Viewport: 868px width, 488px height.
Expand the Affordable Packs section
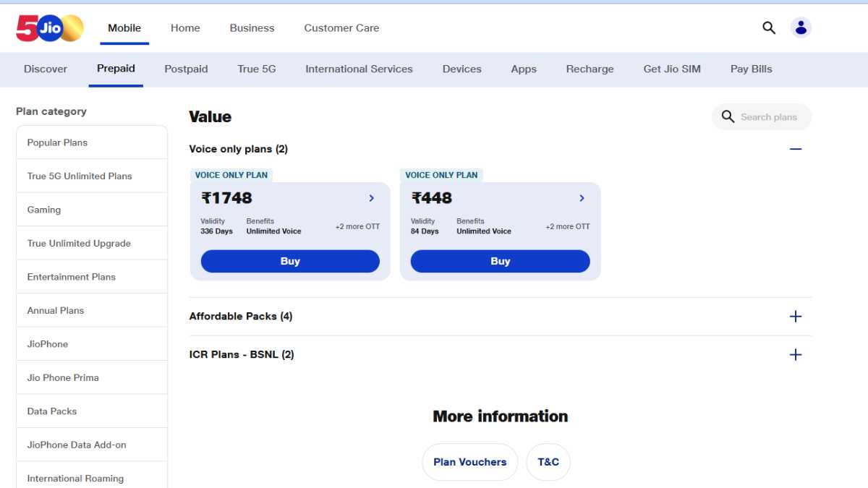(796, 317)
